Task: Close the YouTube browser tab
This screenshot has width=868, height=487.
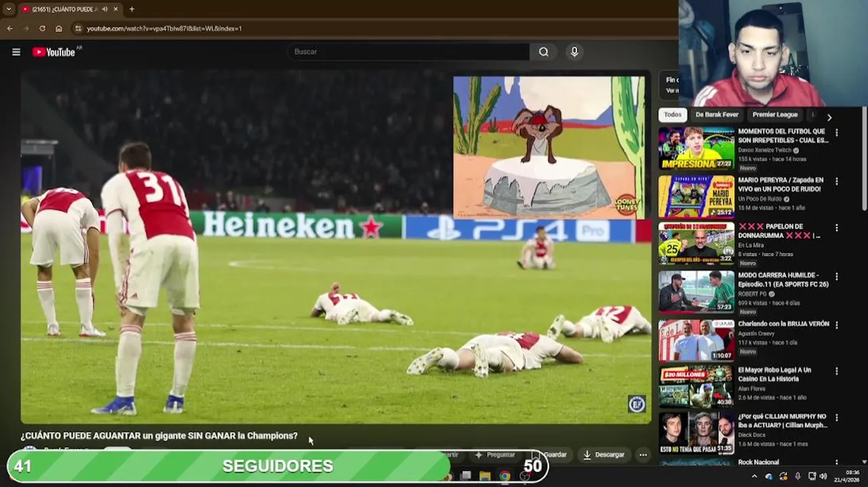Action: point(116,9)
